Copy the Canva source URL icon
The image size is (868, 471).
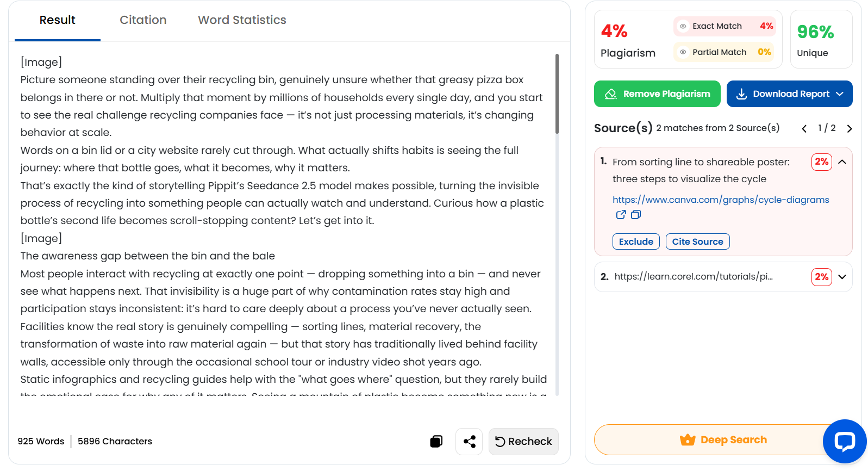pyautogui.click(x=636, y=215)
